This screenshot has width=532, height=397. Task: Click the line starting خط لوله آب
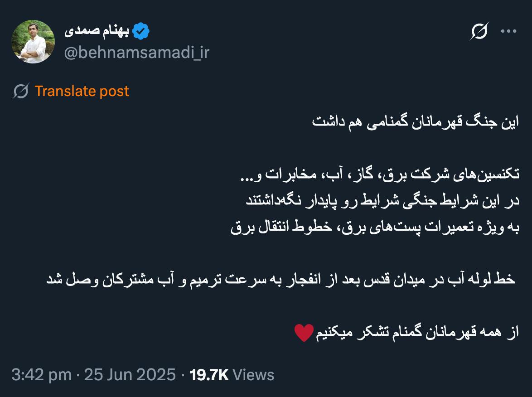(281, 280)
